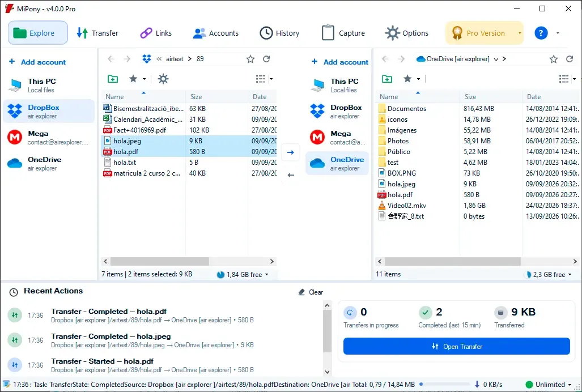This screenshot has height=392, width=582.
Task: Refresh the right pane folder
Action: click(x=570, y=59)
